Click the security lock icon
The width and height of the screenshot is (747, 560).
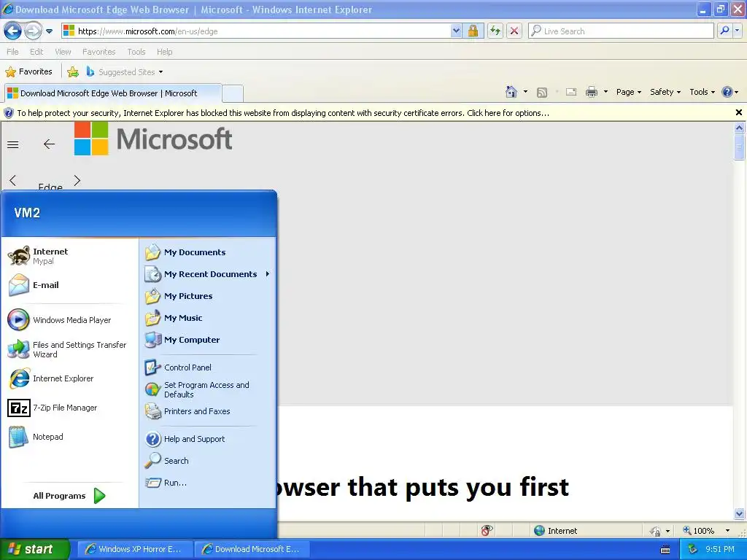click(x=473, y=31)
